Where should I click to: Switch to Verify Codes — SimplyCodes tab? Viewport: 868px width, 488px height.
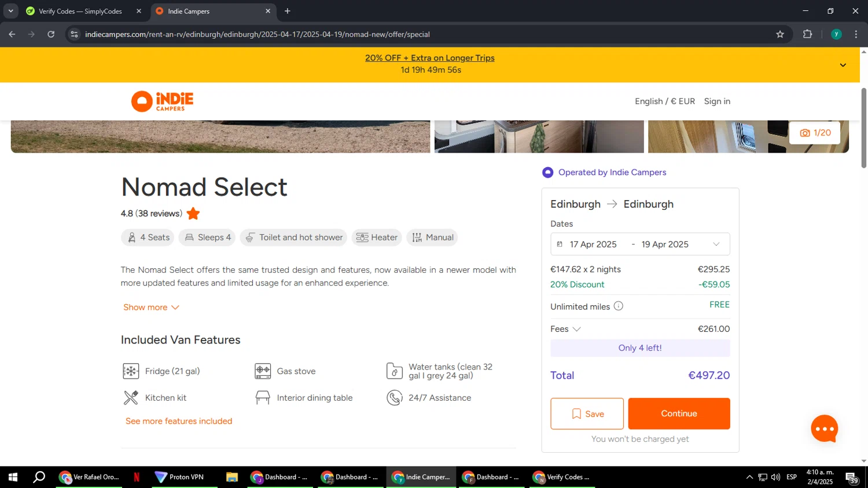[x=80, y=11]
